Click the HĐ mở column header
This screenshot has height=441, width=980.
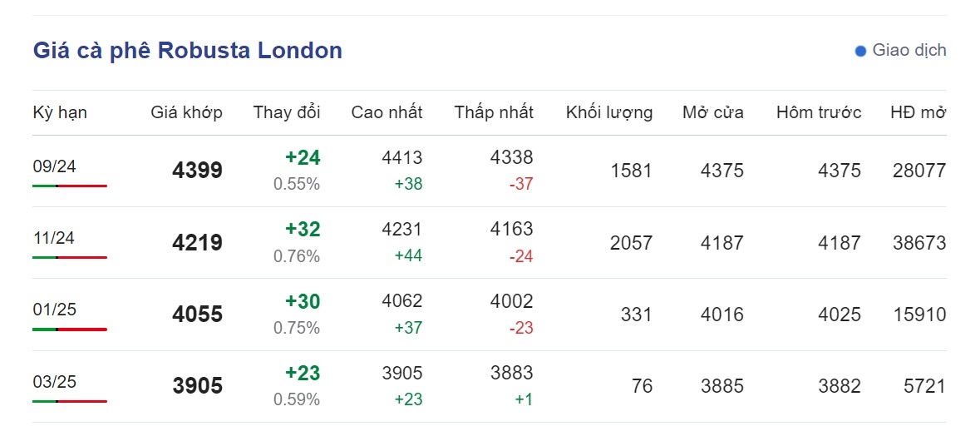pos(918,112)
